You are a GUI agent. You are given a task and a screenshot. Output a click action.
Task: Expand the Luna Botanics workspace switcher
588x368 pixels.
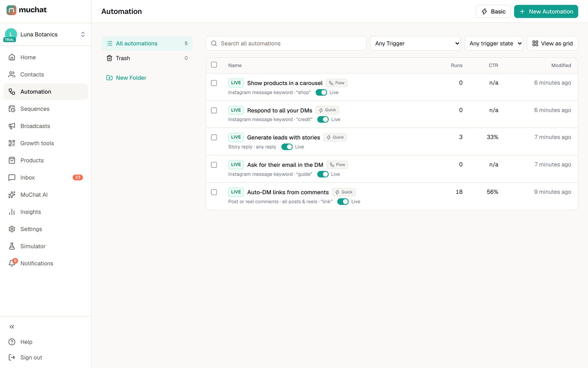click(83, 35)
